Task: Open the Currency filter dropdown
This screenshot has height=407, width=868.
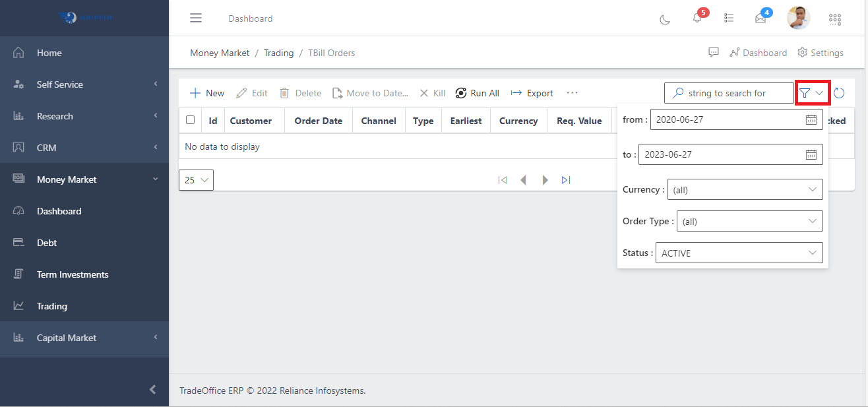Action: point(745,190)
